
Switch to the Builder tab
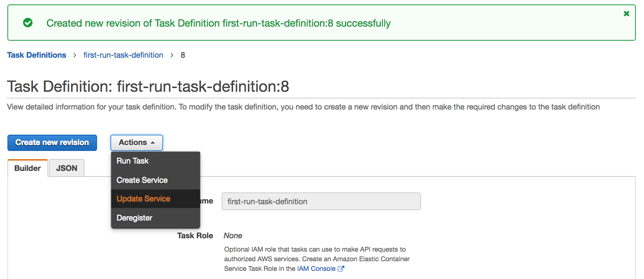click(27, 168)
